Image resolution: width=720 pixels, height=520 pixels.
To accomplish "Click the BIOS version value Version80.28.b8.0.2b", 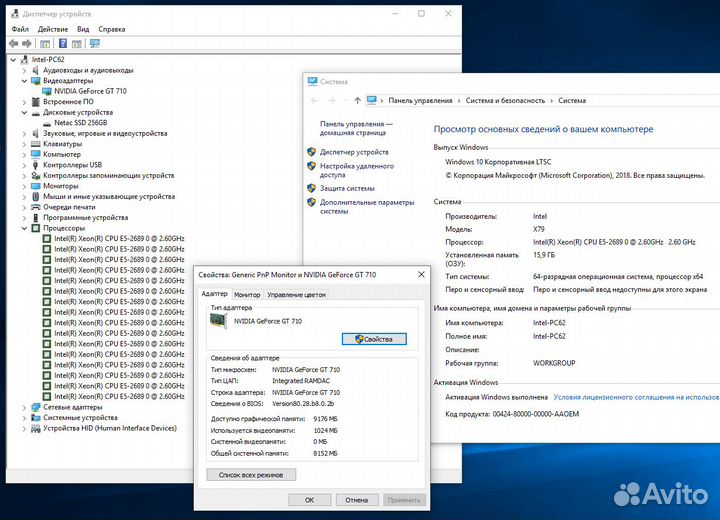I will (303, 404).
